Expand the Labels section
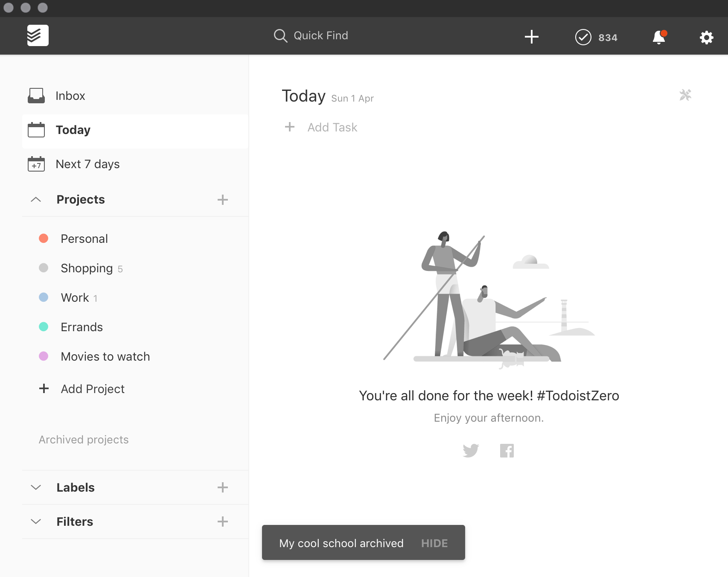This screenshot has height=577, width=728. pos(36,487)
